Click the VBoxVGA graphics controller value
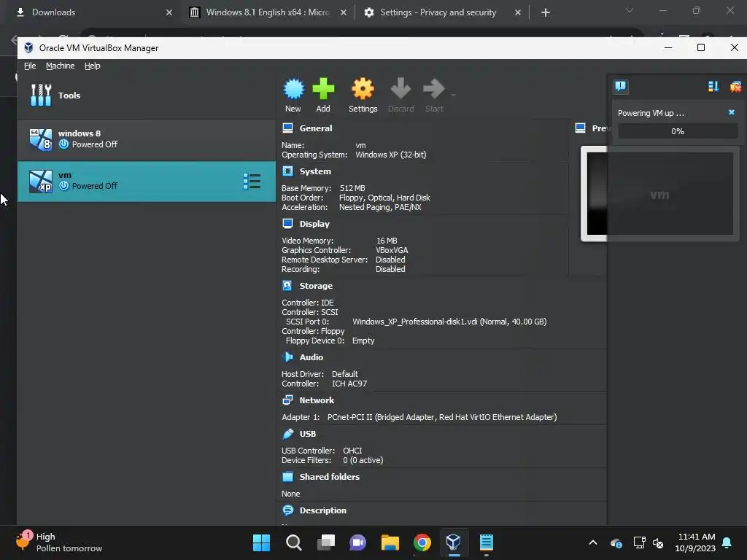This screenshot has width=747, height=560. [x=392, y=250]
